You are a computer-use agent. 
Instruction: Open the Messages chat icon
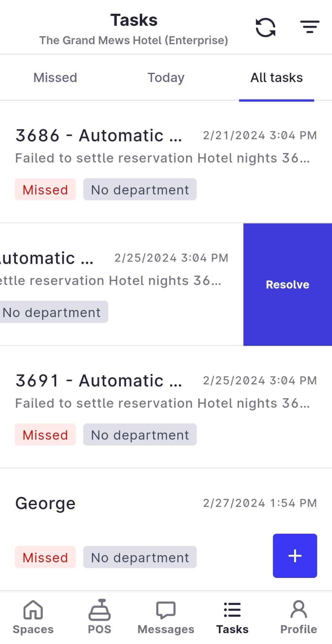(x=166, y=610)
